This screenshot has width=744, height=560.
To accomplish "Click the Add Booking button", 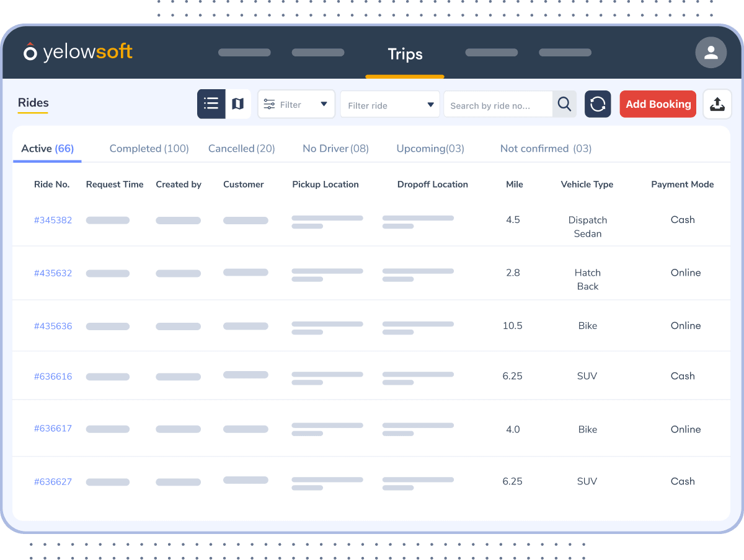I will point(657,103).
